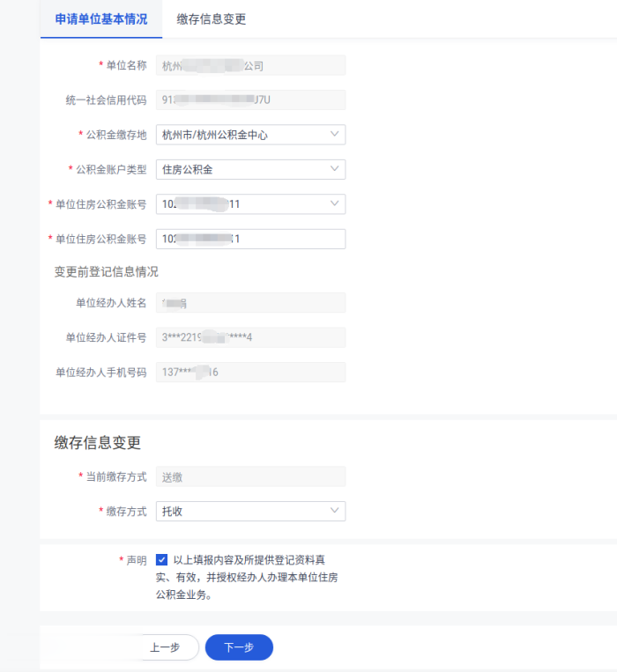Click the declaration text 以上填报内容及所提供登记资料真
The height and width of the screenshot is (672, 617).
pos(249,560)
